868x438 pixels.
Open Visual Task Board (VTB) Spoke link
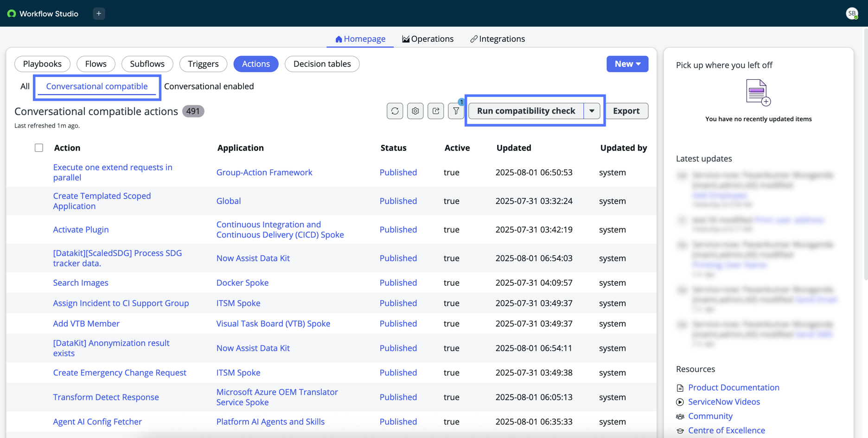(x=273, y=323)
